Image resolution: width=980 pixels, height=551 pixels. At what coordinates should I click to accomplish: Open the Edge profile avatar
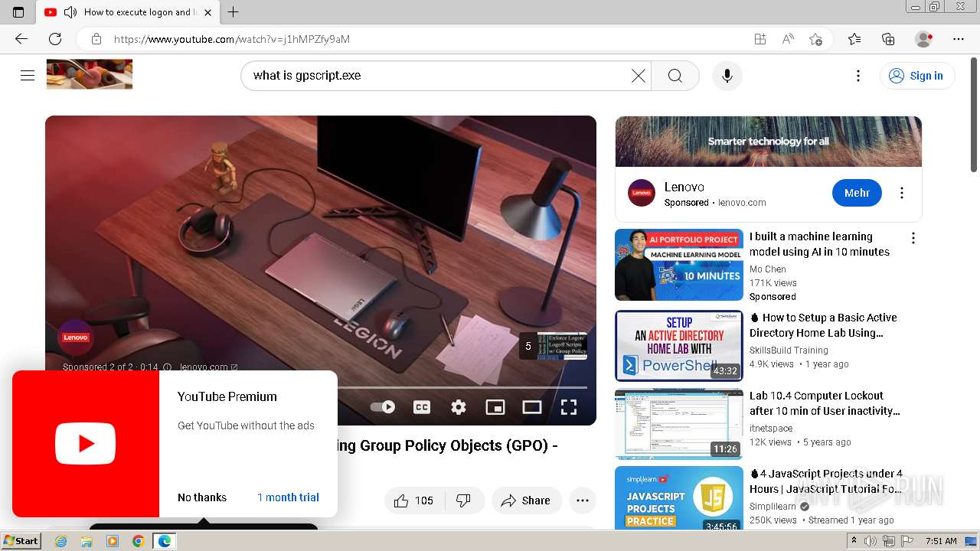pyautogui.click(x=924, y=39)
